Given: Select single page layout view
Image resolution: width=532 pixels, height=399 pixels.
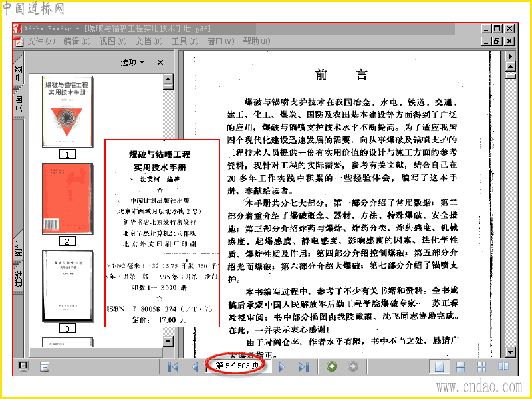Looking at the screenshot, I should [x=439, y=366].
